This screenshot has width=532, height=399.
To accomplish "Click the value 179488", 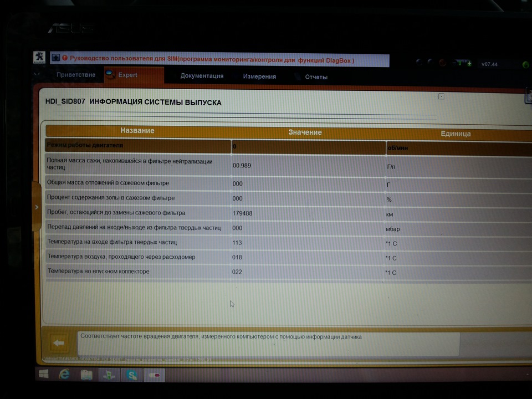I will pyautogui.click(x=242, y=213).
